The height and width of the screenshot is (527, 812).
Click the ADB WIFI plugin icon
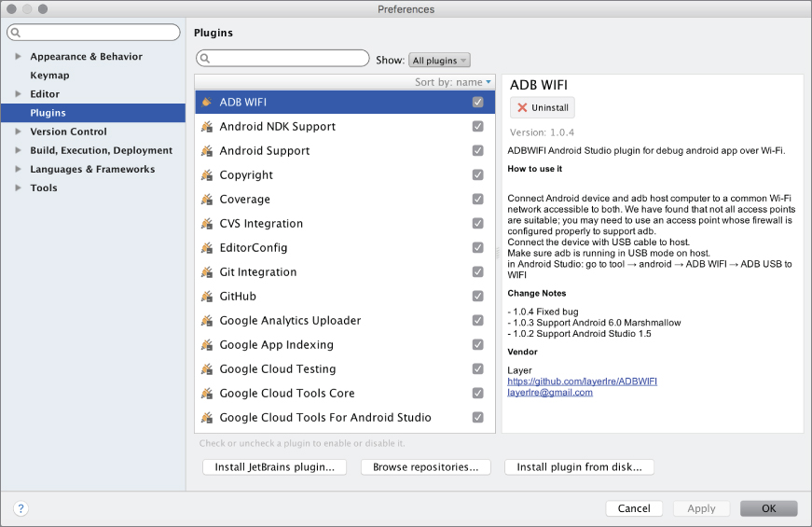[x=207, y=102]
